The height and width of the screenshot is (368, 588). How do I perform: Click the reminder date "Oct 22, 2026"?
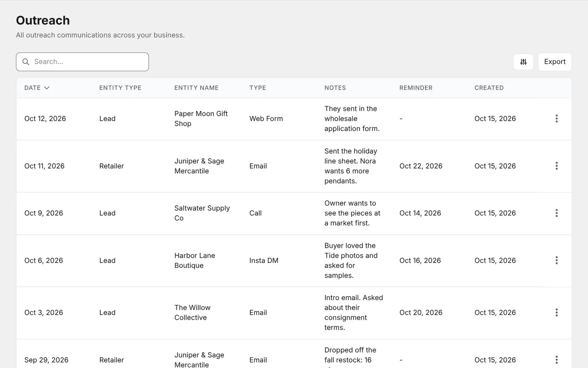pyautogui.click(x=421, y=166)
